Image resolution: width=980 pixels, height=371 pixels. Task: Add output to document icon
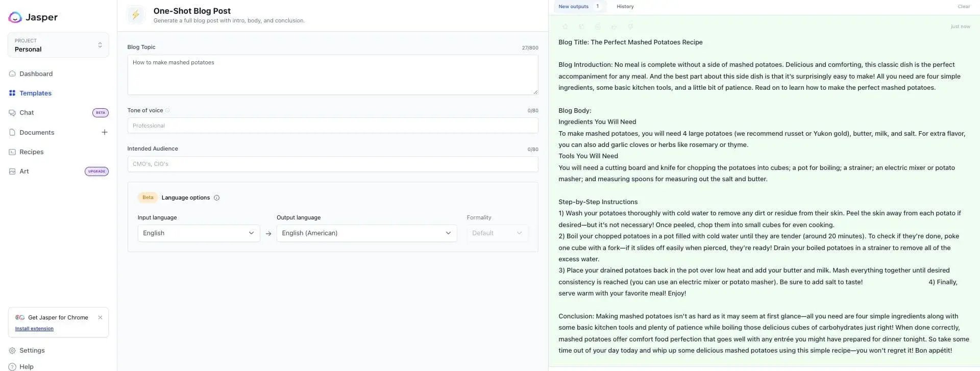(581, 27)
